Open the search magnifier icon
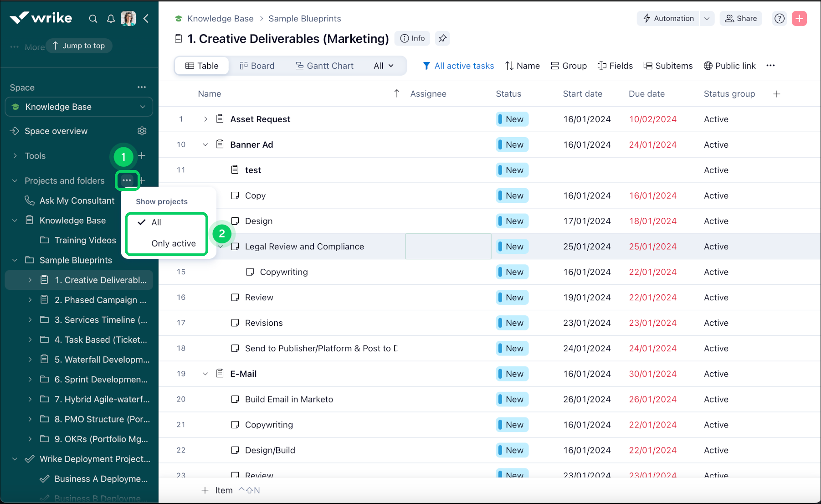The height and width of the screenshot is (504, 821). (x=93, y=19)
